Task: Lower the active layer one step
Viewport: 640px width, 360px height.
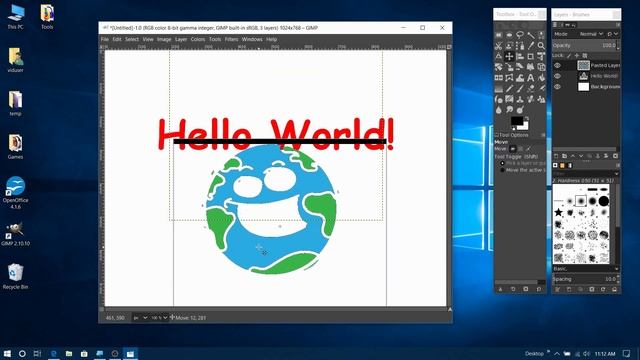Action: [581, 156]
